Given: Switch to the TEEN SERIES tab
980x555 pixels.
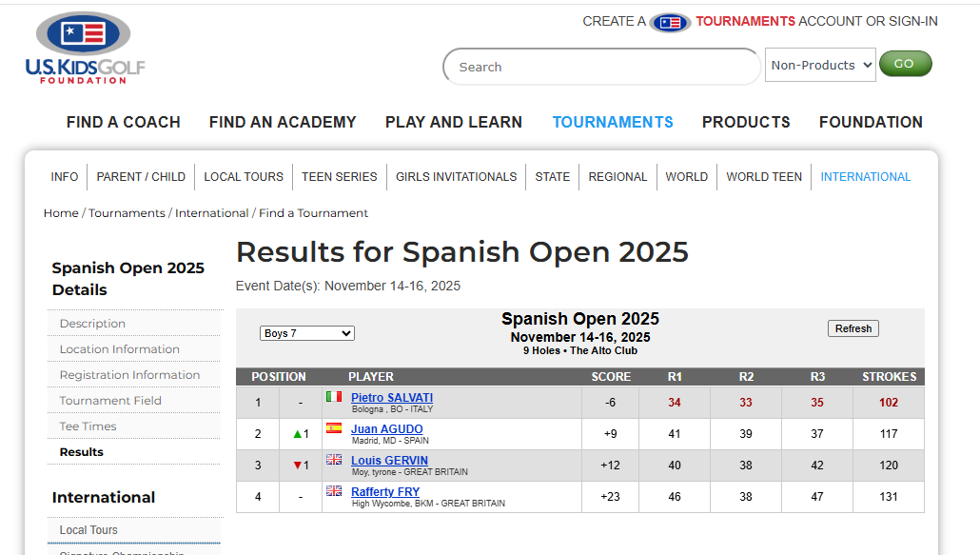Looking at the screenshot, I should point(340,176).
